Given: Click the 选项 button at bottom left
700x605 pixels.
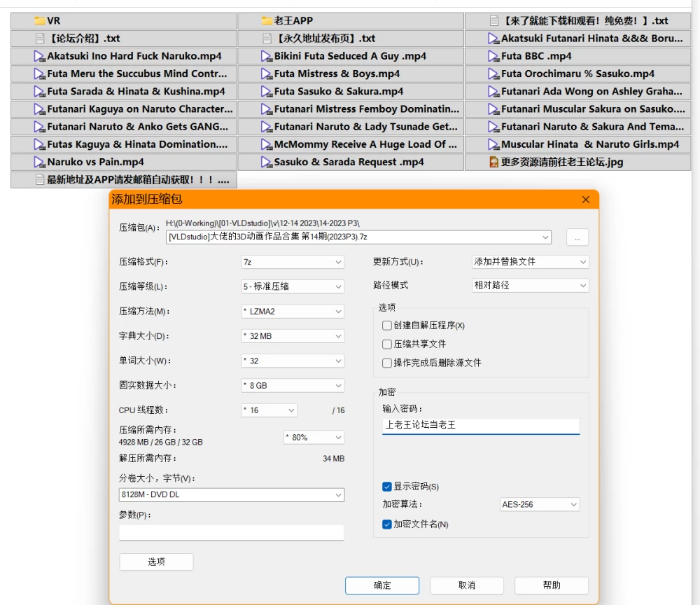Looking at the screenshot, I should 156,562.
